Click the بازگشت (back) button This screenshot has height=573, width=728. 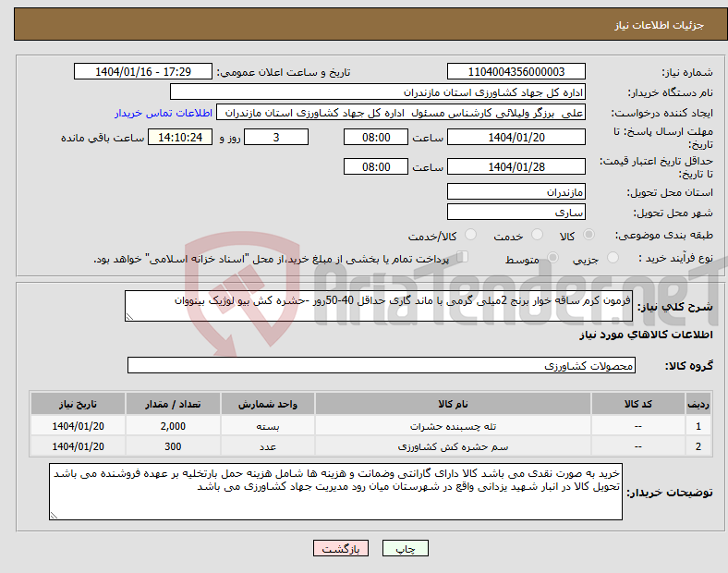[341, 548]
